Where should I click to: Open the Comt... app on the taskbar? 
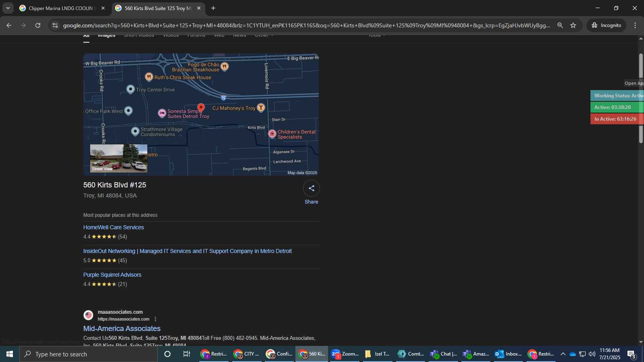(410, 354)
